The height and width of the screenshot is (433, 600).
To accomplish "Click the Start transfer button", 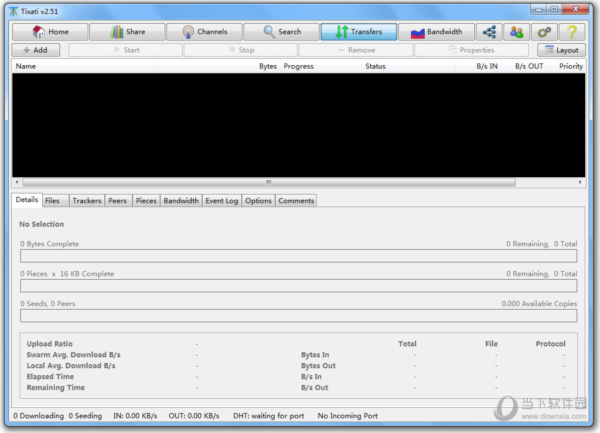I will click(x=126, y=50).
